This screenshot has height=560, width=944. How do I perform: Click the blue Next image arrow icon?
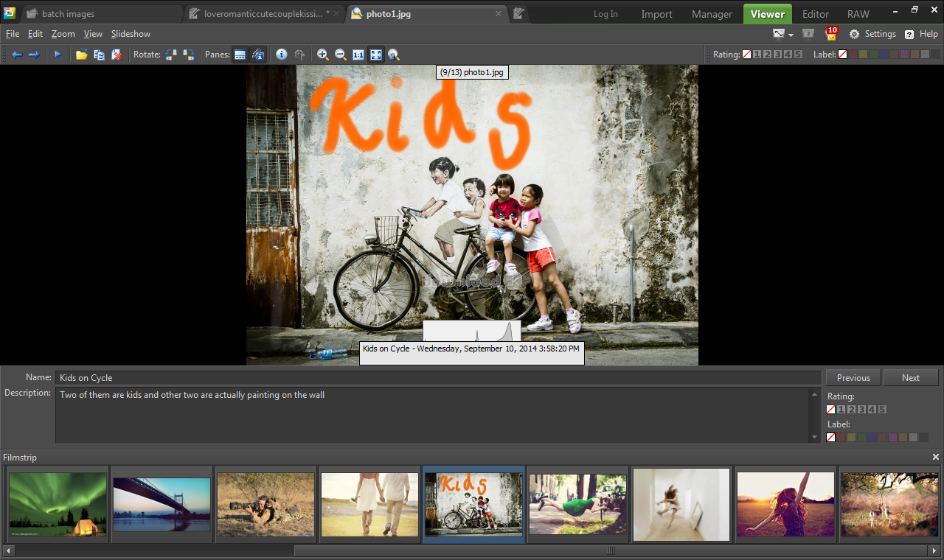pos(34,55)
